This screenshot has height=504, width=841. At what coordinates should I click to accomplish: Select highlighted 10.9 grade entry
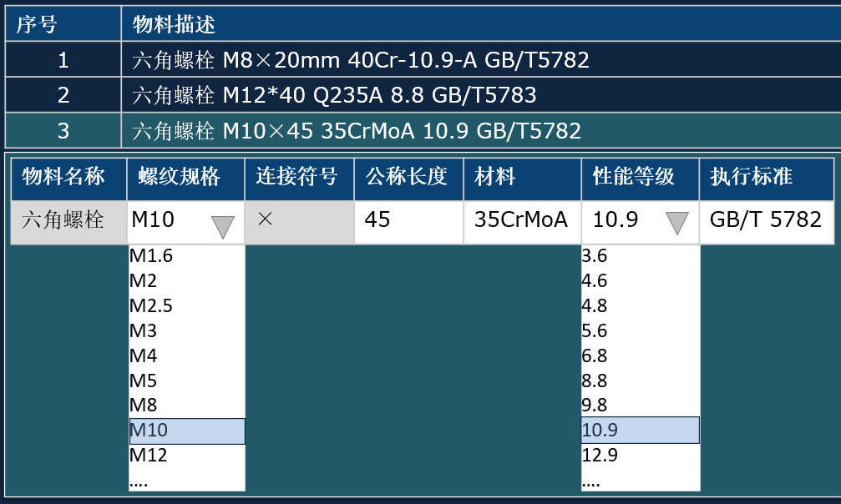click(x=641, y=430)
